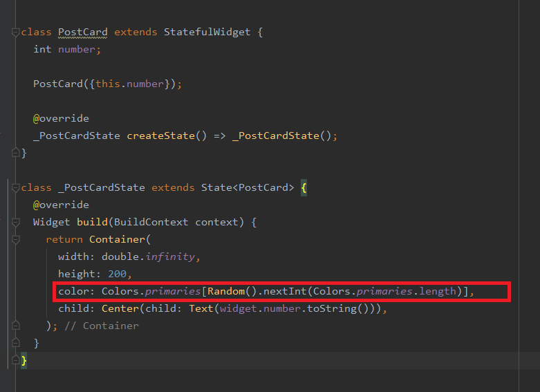Collapse the PostCard class fold marker
This screenshot has height=392, width=540.
point(15,32)
